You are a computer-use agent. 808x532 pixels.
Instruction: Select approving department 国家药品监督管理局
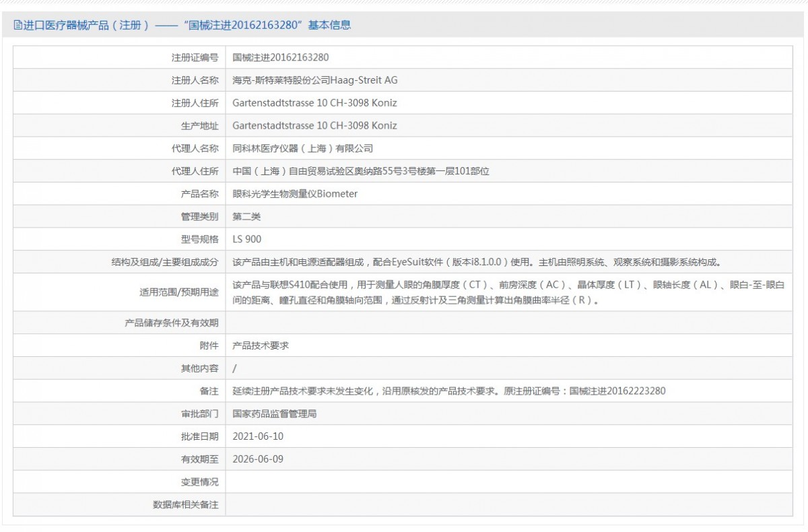coord(274,413)
